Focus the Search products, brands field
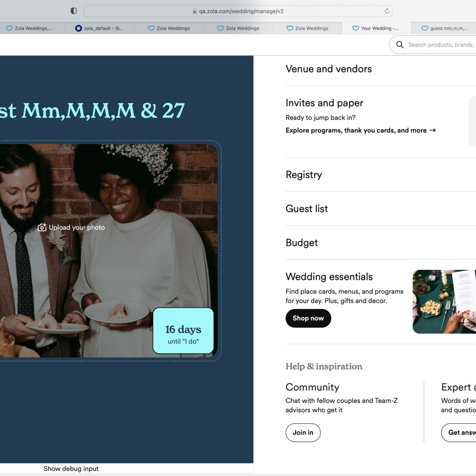Viewport: 476px width, 476px height. point(440,45)
